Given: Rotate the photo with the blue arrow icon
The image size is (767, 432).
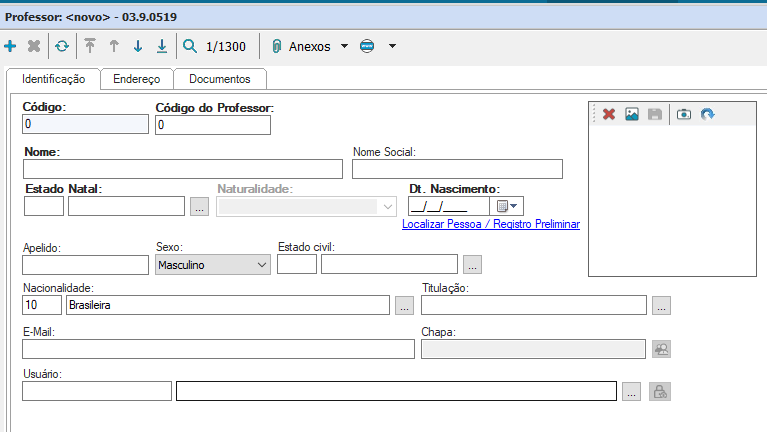Looking at the screenshot, I should [708, 115].
